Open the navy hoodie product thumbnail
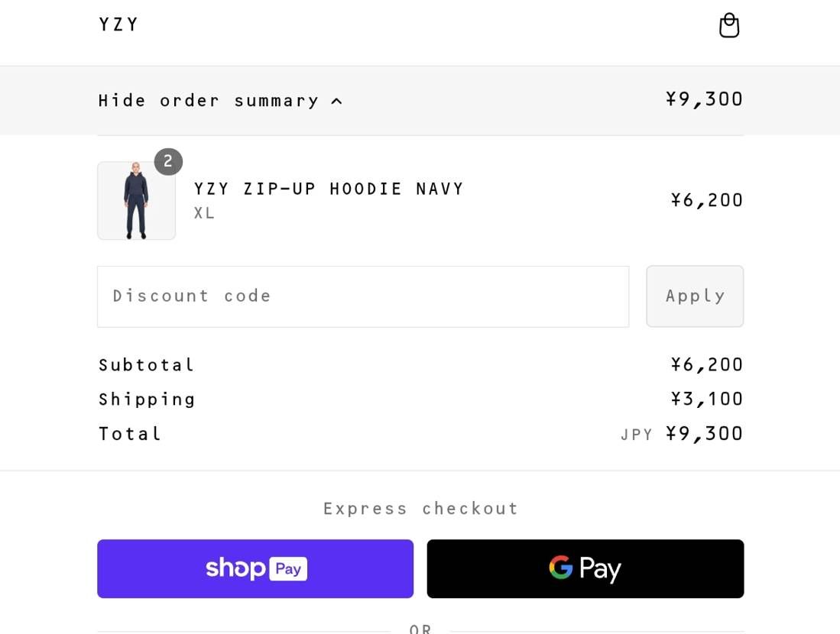840x634 pixels. [136, 201]
